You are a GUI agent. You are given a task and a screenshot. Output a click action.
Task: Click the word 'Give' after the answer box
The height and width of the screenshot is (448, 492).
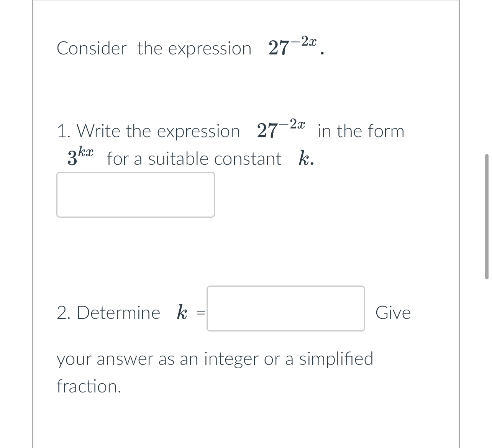[x=394, y=312]
